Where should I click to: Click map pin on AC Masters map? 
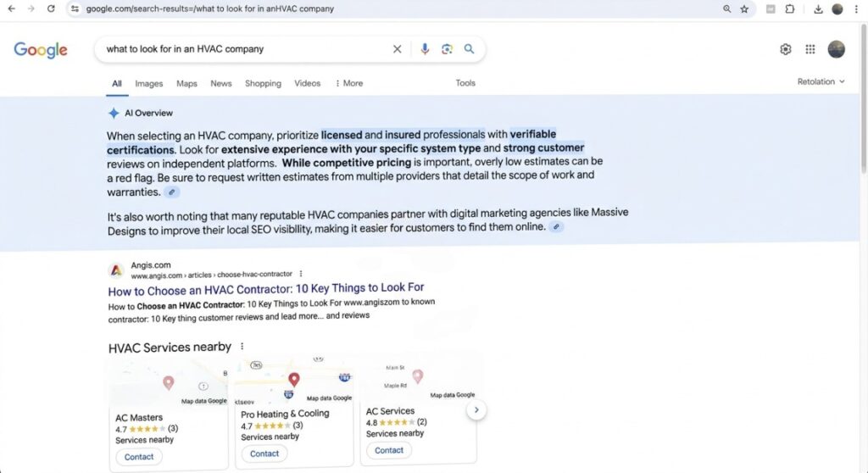click(169, 382)
